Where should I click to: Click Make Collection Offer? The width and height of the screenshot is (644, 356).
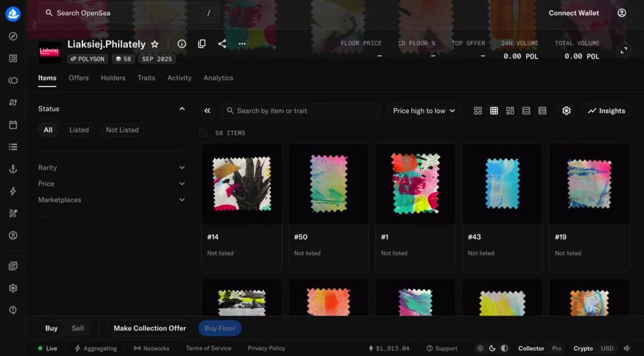click(x=150, y=328)
